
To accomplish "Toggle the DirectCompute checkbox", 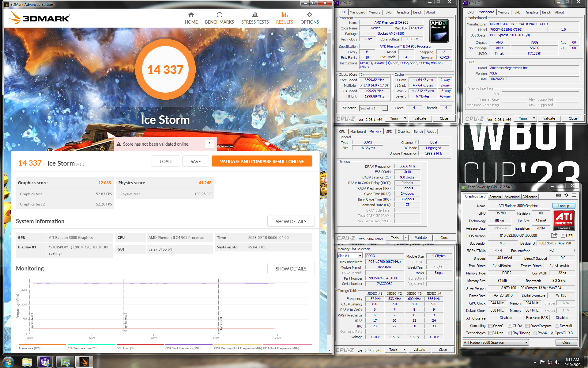I will pos(527,326).
